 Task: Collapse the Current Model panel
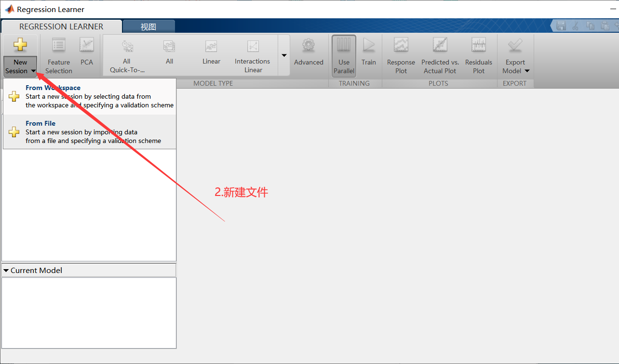click(x=6, y=271)
